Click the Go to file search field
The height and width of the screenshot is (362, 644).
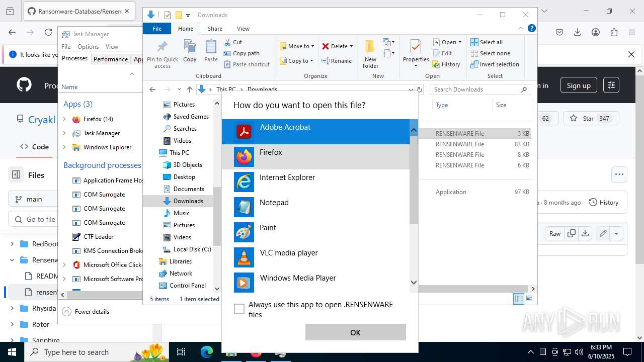click(x=33, y=219)
